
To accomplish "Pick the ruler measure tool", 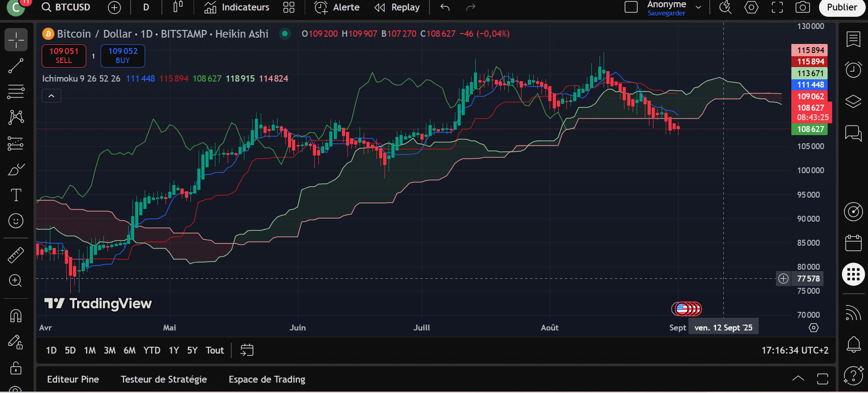I will click(x=16, y=255).
